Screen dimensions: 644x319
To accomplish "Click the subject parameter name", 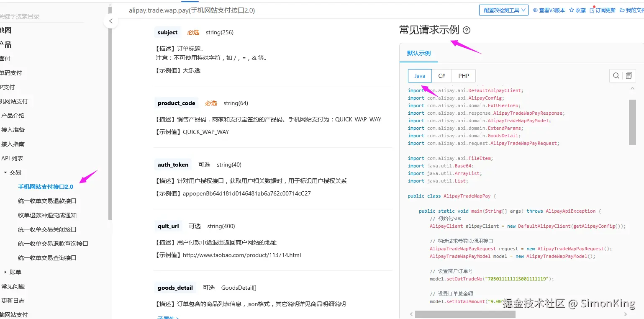I will (167, 32).
